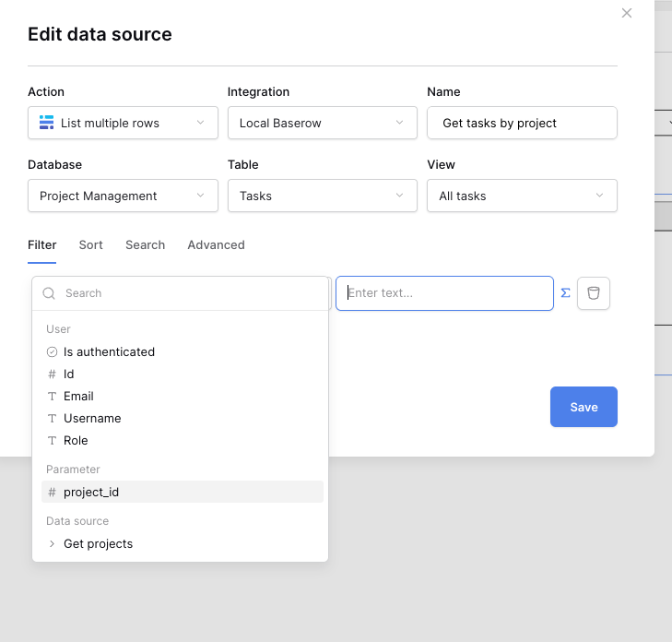Click the sigma formula icon
This screenshot has width=672, height=642.
(566, 293)
